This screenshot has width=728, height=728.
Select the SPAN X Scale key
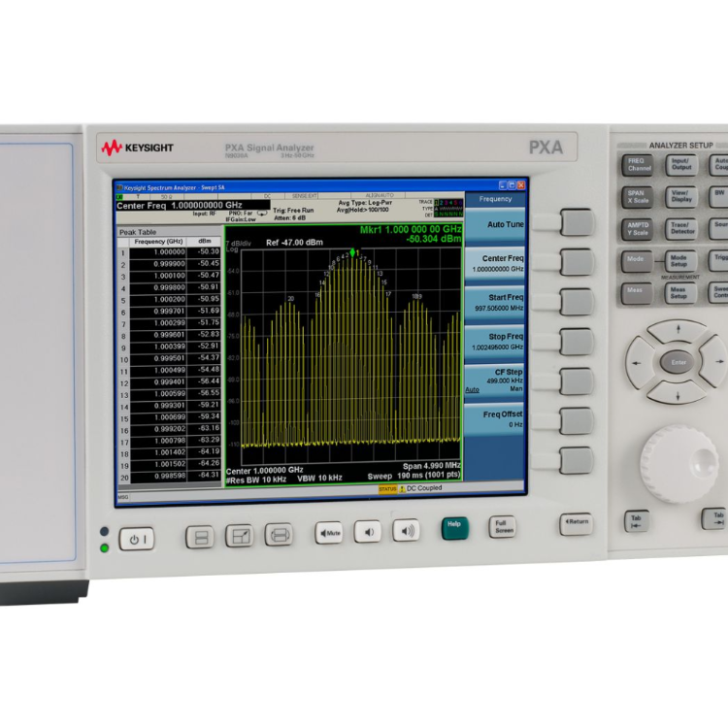coord(638,197)
